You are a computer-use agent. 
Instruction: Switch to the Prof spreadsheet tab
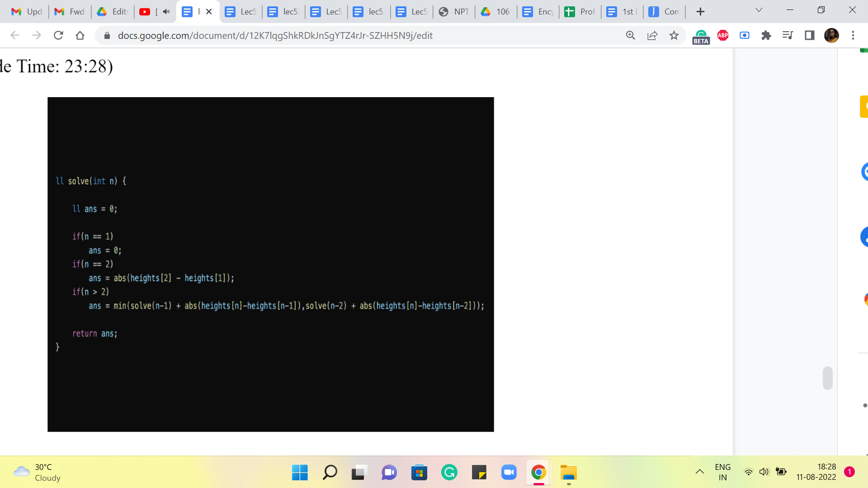click(580, 12)
